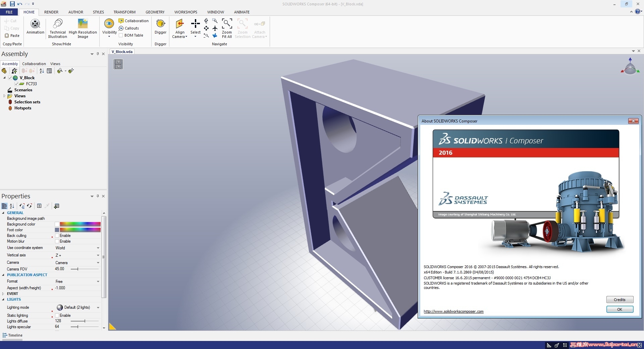Open the Use coordinate system dropdown
This screenshot has width=644, height=349.
(x=98, y=248)
